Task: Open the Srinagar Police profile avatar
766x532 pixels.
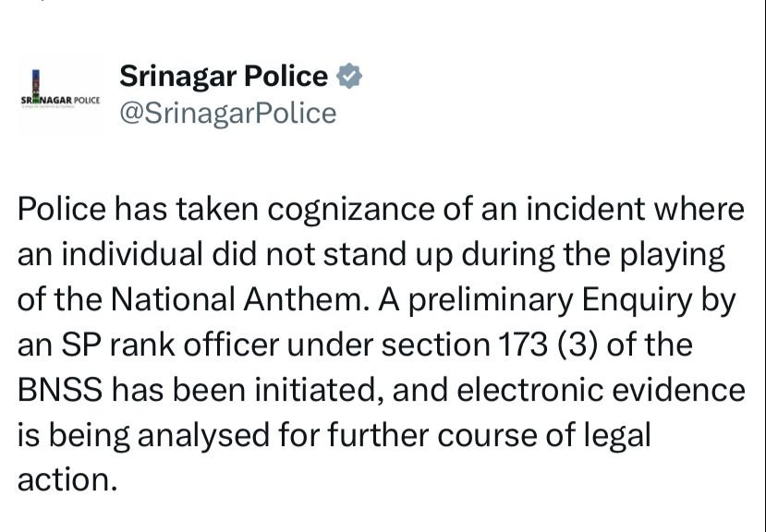Action: point(61,95)
